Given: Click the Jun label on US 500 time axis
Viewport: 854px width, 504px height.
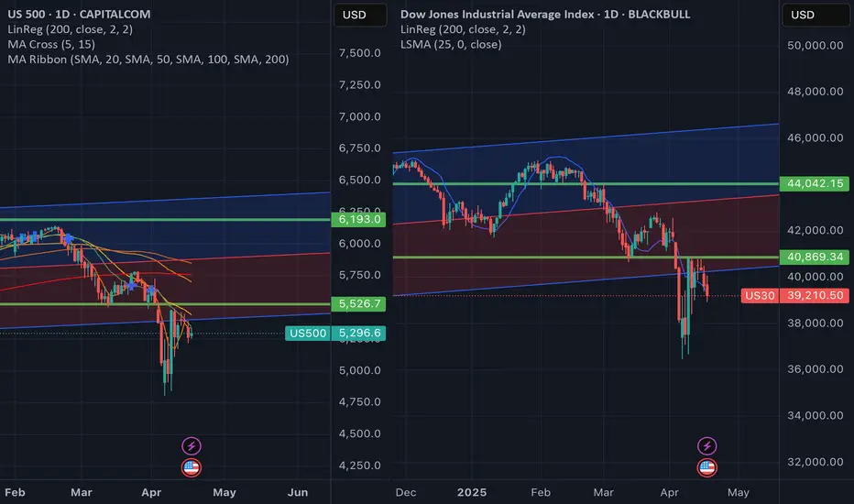Looking at the screenshot, I should [x=298, y=493].
